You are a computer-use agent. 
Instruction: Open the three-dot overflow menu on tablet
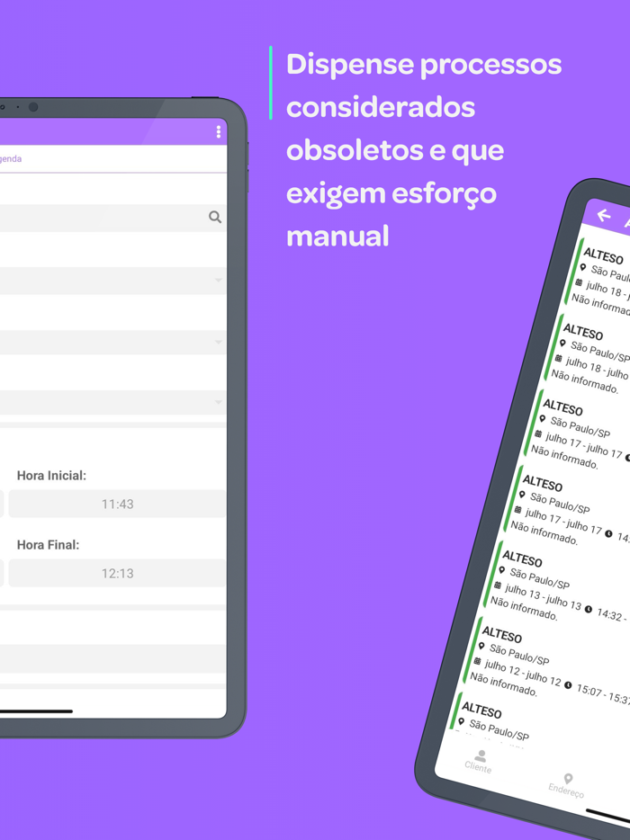(x=218, y=132)
